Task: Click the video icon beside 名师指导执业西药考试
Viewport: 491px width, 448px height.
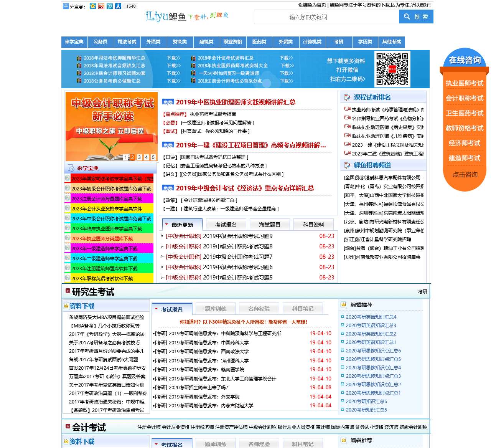Action: 347,118
